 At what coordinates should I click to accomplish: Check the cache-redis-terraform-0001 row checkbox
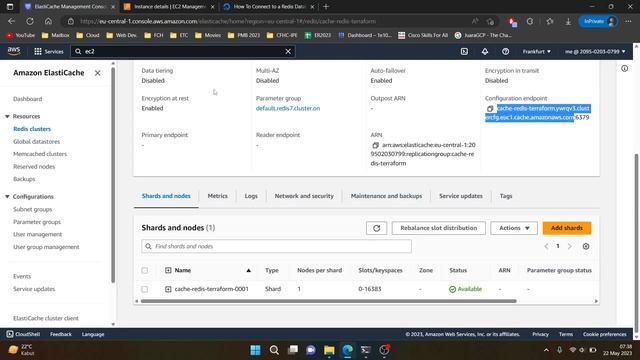tap(144, 289)
